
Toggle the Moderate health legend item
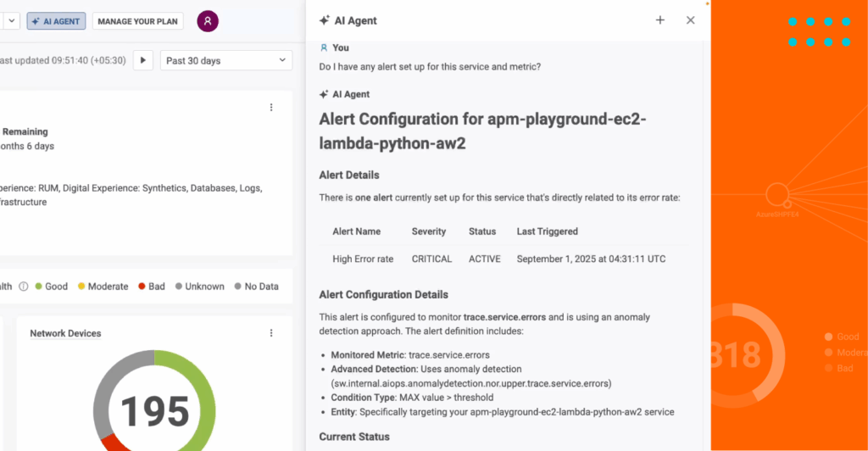pyautogui.click(x=103, y=287)
